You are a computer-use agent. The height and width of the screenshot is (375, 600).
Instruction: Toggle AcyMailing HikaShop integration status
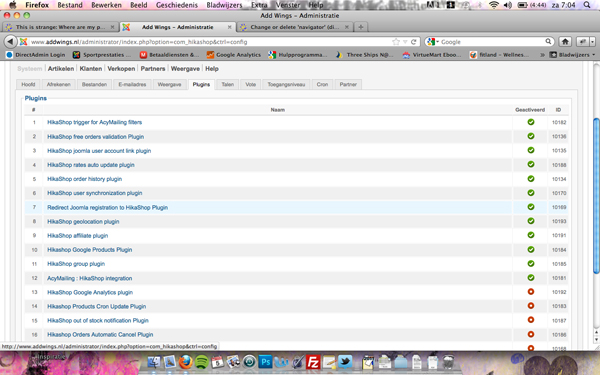(531, 278)
